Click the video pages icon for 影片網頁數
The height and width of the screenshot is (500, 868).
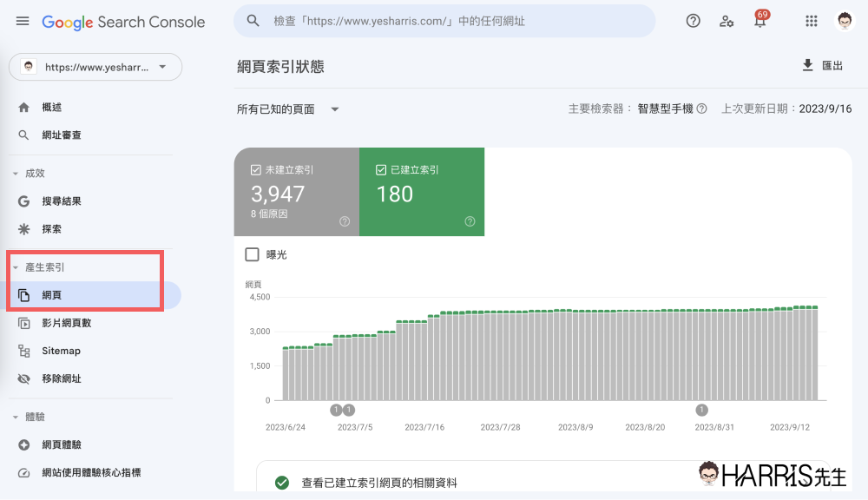coord(23,323)
